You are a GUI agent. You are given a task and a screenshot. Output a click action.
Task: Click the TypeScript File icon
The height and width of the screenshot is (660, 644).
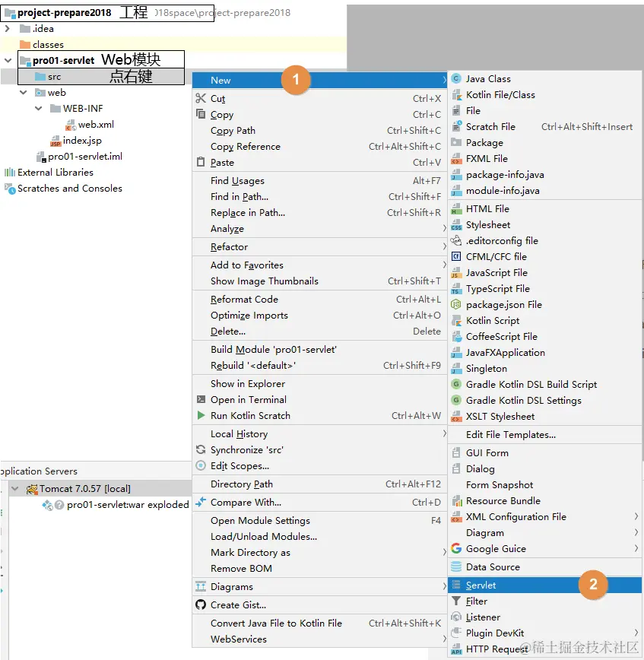tap(456, 289)
